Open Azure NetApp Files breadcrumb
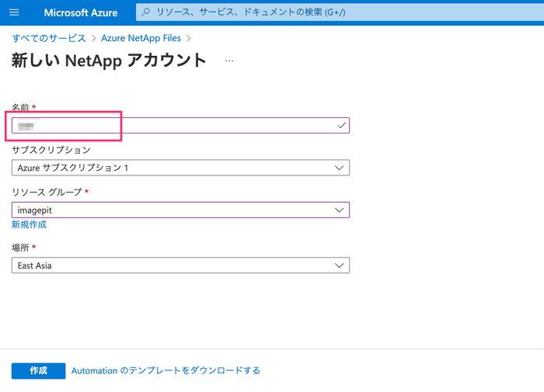This screenshot has height=392, width=544. click(141, 38)
